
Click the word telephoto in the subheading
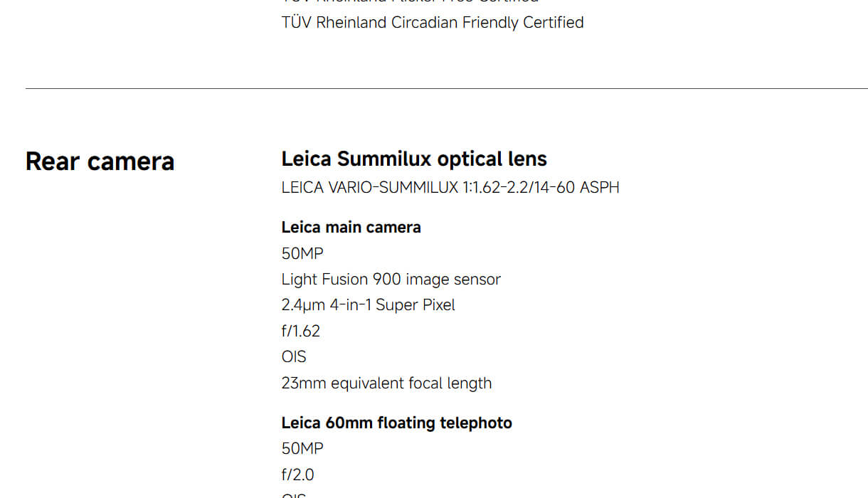tap(475, 423)
